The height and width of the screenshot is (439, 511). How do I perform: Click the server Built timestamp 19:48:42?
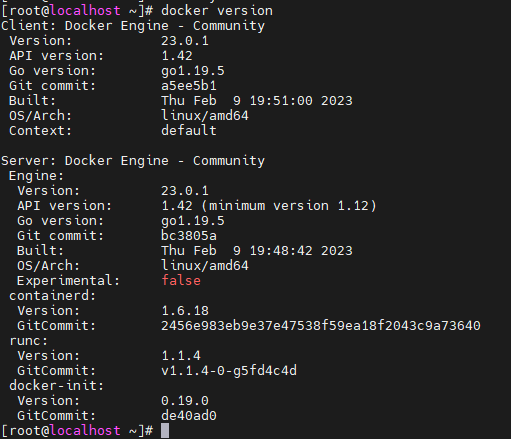pos(281,251)
